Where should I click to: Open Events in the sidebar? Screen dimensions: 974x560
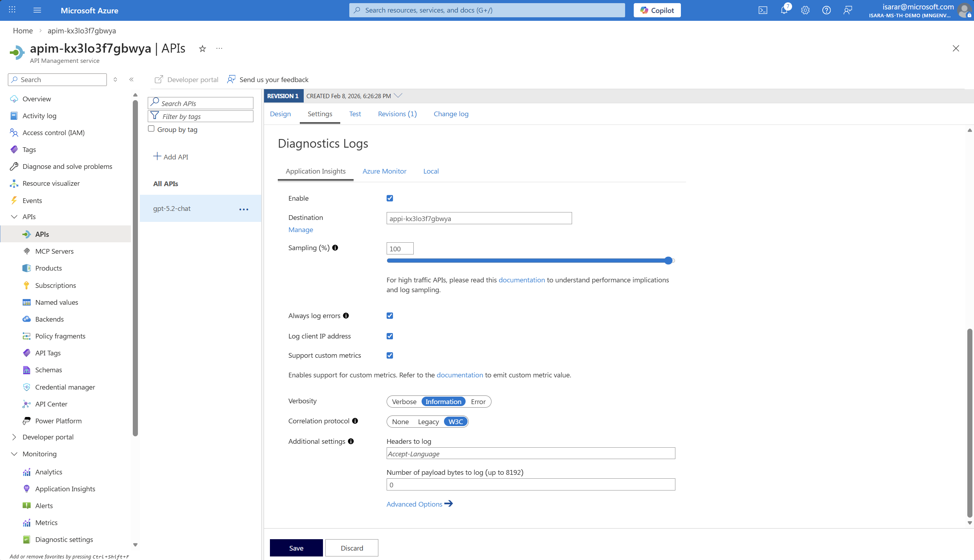32,201
